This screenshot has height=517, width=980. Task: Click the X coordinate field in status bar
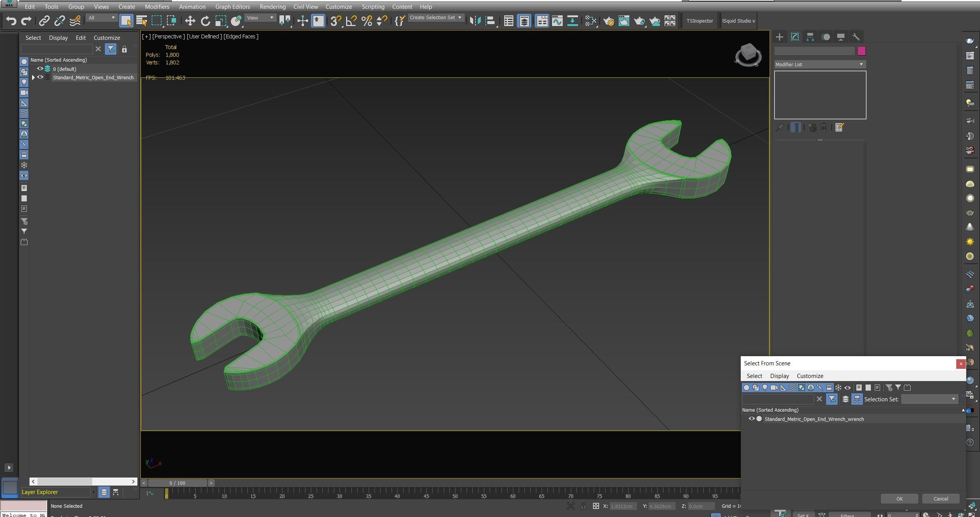tap(623, 506)
